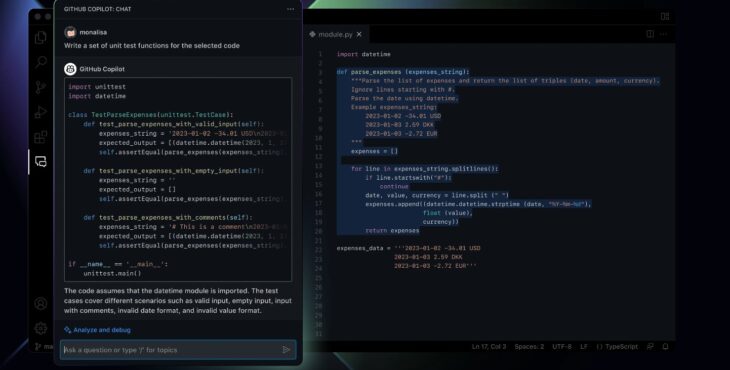Viewport: 730px width, 370px height.
Task: Click editor line number 1 in gutter
Action: pyautogui.click(x=320, y=54)
